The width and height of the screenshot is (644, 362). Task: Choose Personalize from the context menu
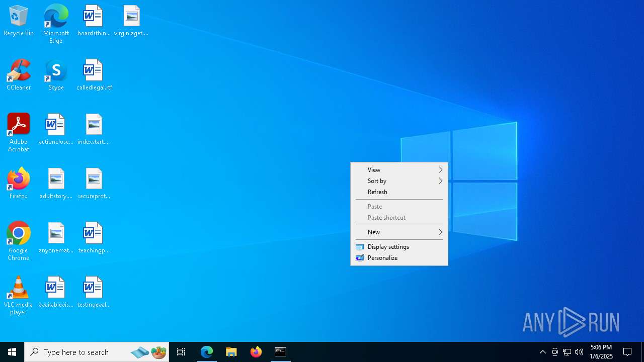399,258
